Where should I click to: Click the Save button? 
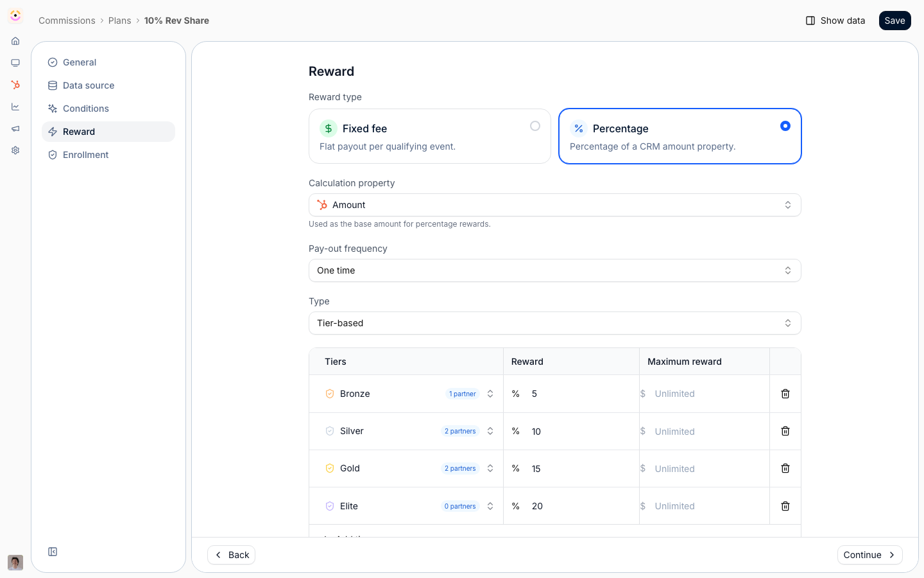[894, 21]
